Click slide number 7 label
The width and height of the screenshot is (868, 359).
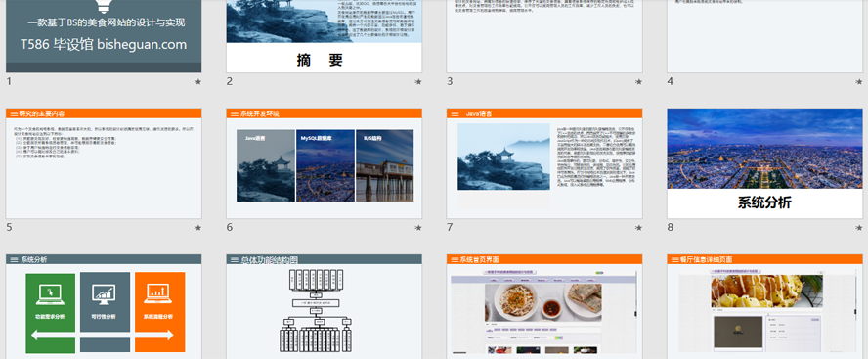pos(450,227)
